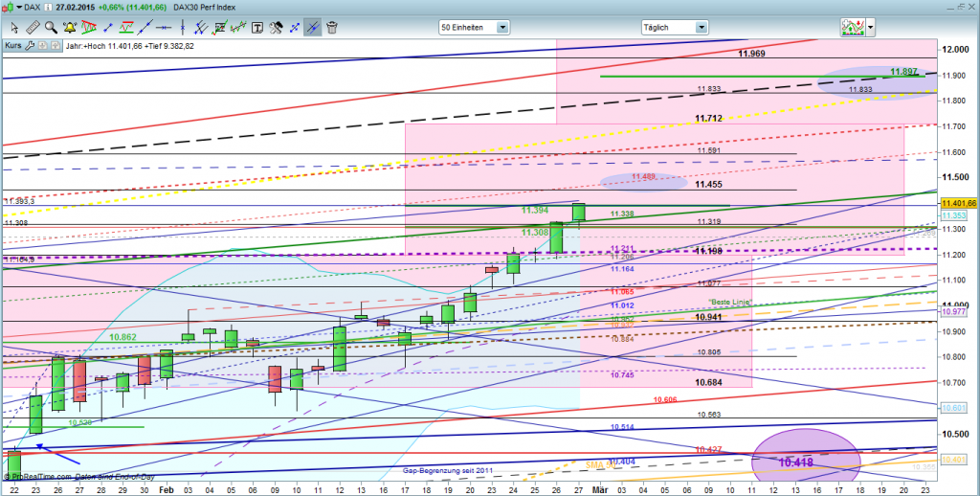Click the SMA 50 label
The height and width of the screenshot is (496, 980).
(599, 465)
